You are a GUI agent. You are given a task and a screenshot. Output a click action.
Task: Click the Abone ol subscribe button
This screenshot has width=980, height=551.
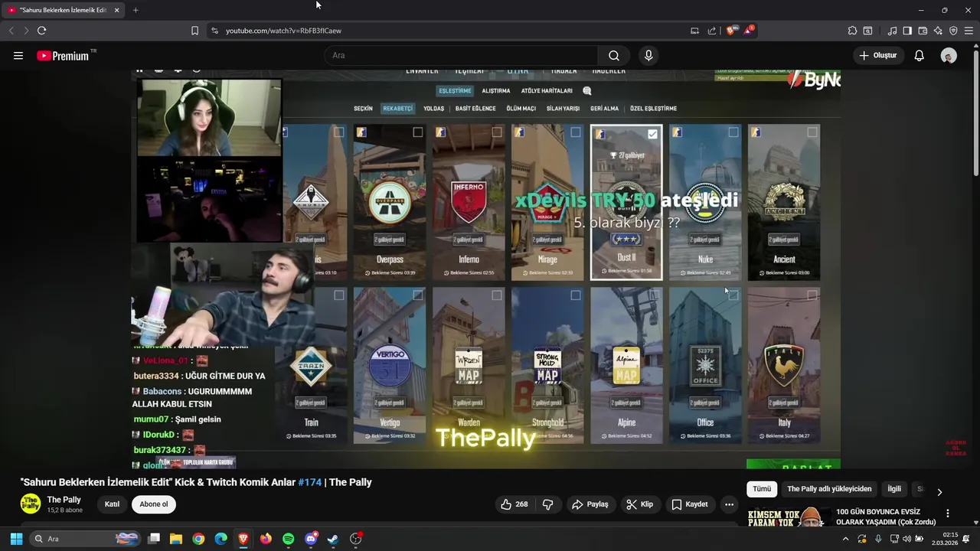(x=154, y=504)
